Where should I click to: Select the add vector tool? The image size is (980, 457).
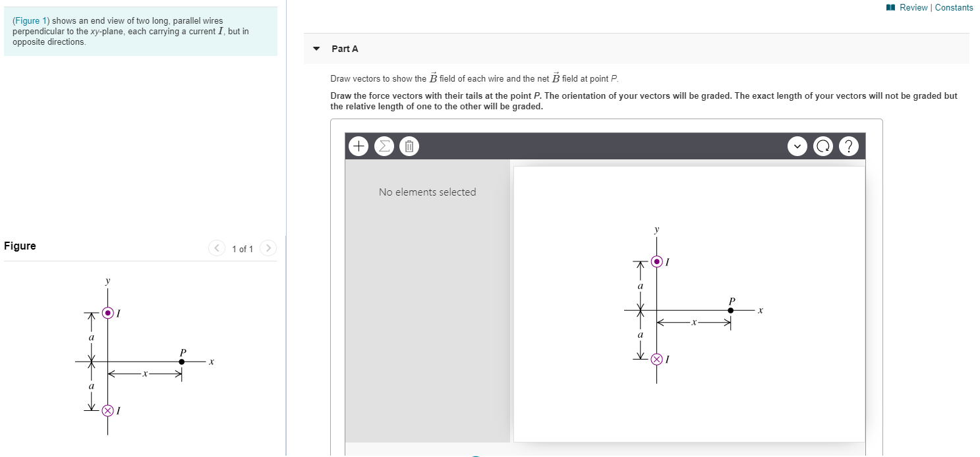[358, 146]
